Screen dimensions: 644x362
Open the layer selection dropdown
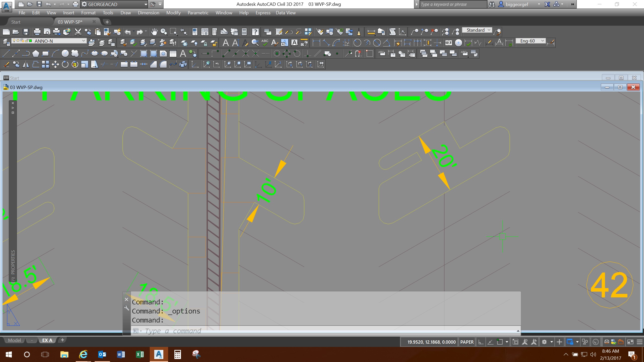[84, 40]
